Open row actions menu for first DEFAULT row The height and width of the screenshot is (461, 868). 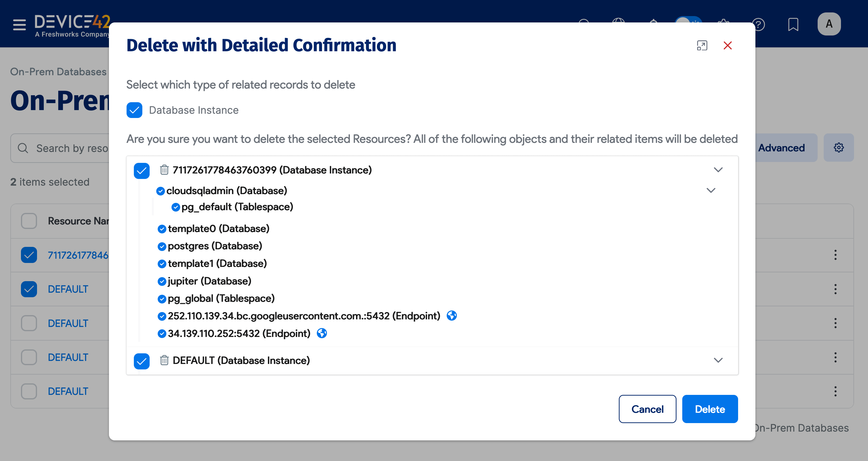click(835, 289)
